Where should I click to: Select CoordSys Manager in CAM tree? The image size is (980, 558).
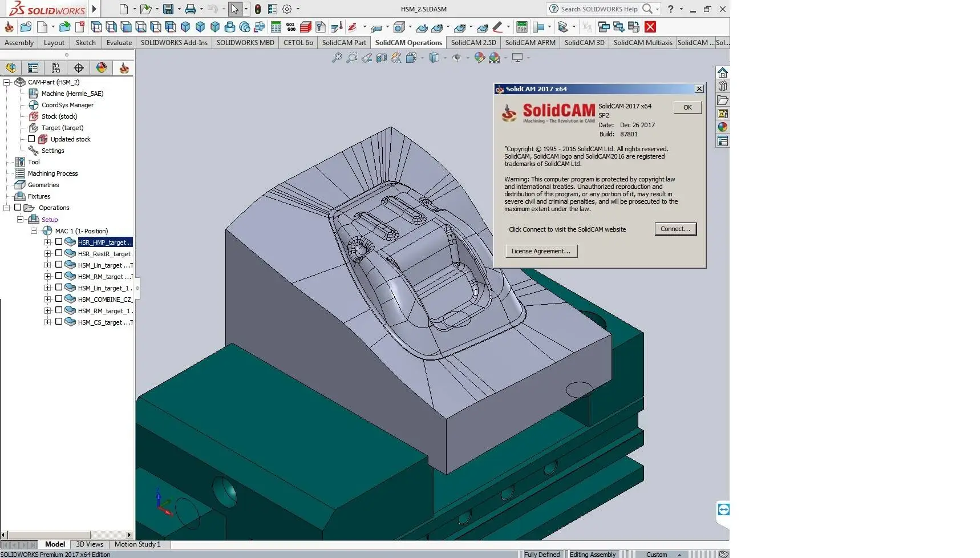tap(67, 105)
